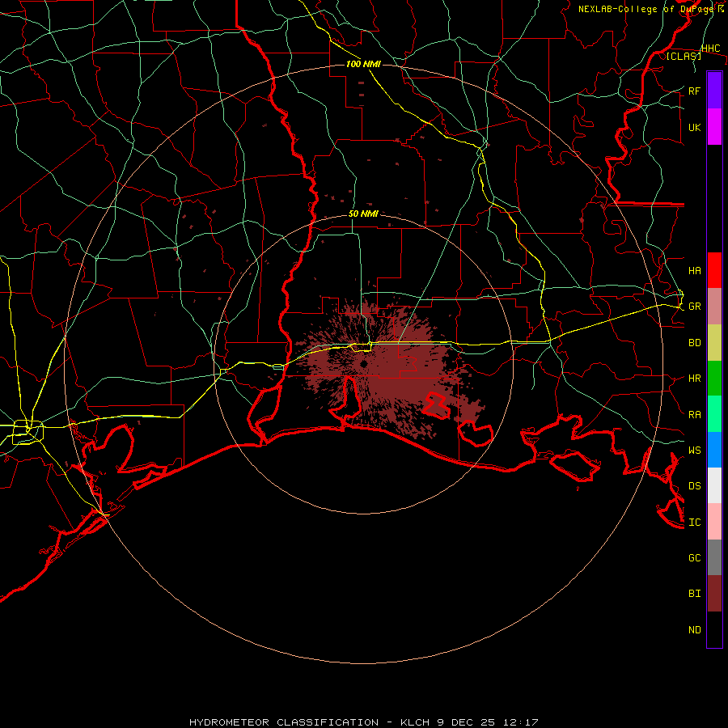This screenshot has width=728, height=728.
Task: Choose the WS blue legend swatch
Action: click(x=714, y=450)
